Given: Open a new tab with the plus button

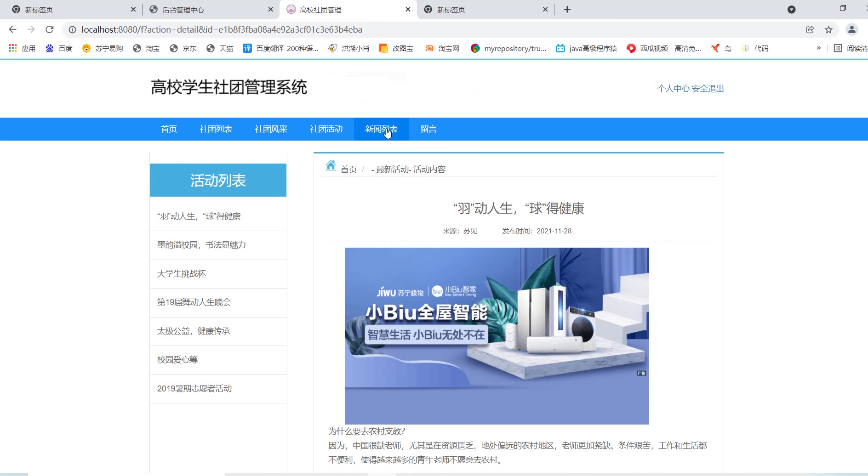Looking at the screenshot, I should [x=567, y=9].
